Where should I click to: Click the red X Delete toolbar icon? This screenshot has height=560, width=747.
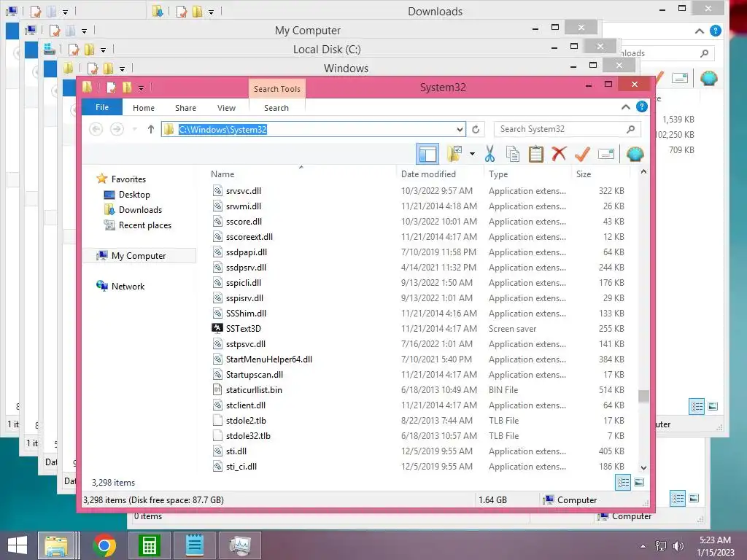coord(559,154)
